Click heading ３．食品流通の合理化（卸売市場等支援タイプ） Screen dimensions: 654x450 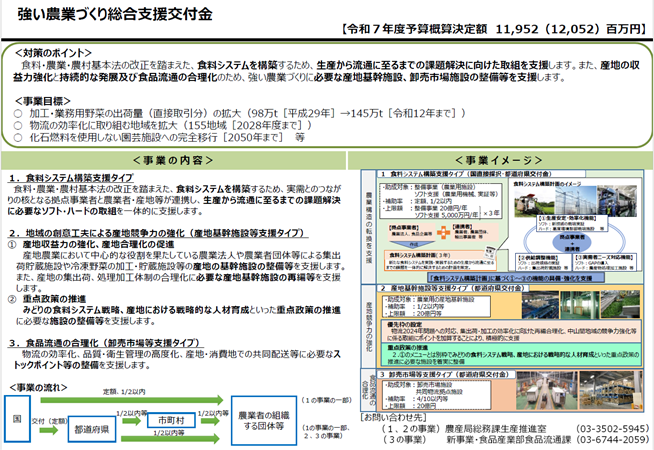[x=106, y=343]
